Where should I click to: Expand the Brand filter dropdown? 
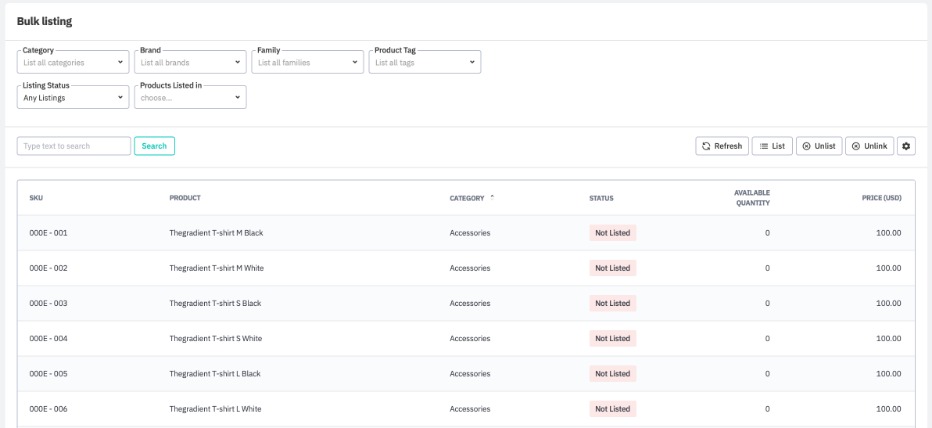(191, 62)
